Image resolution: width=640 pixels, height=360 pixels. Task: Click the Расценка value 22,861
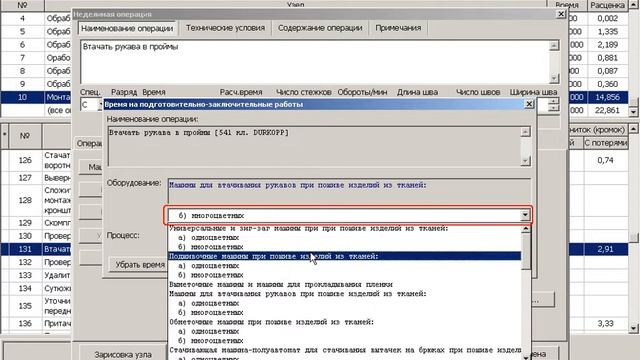pos(607,110)
